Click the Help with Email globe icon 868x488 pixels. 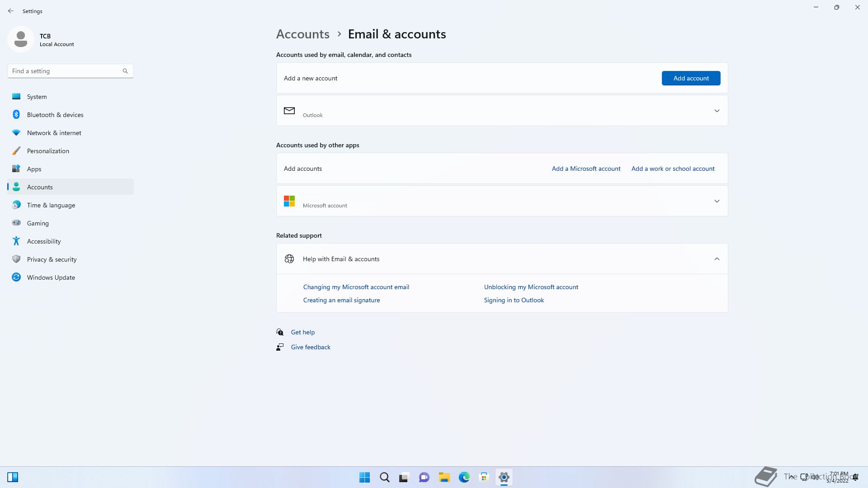[289, 259]
